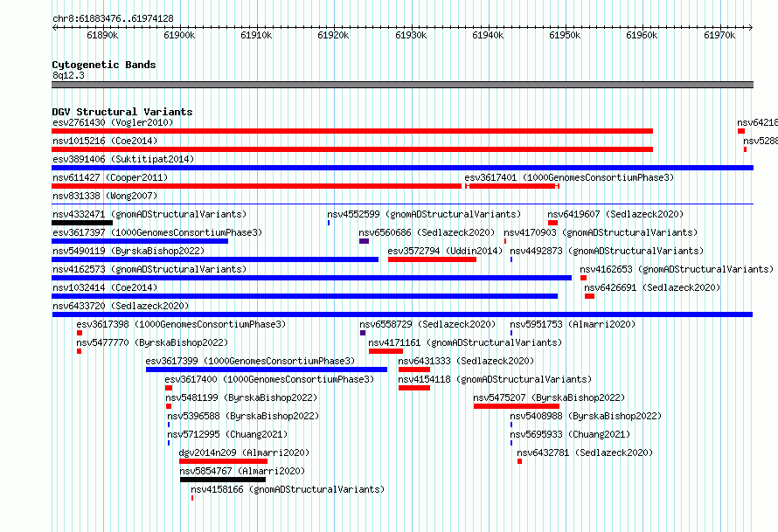The height and width of the screenshot is (532, 778).
Task: Click the nsv611427 (Cooper2011) label
Action: [110, 177]
